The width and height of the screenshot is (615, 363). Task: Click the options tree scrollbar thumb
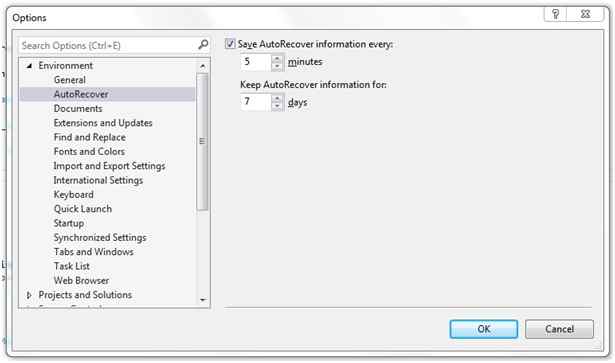(x=202, y=142)
